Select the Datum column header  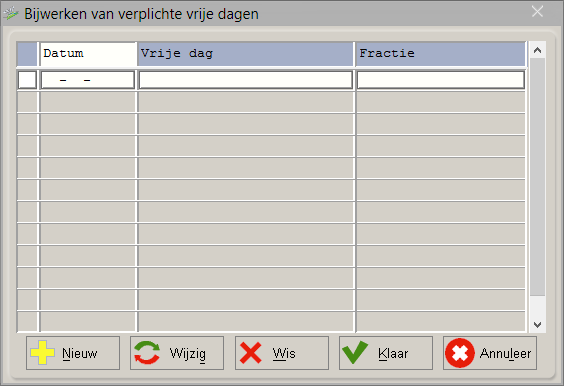[x=88, y=54]
